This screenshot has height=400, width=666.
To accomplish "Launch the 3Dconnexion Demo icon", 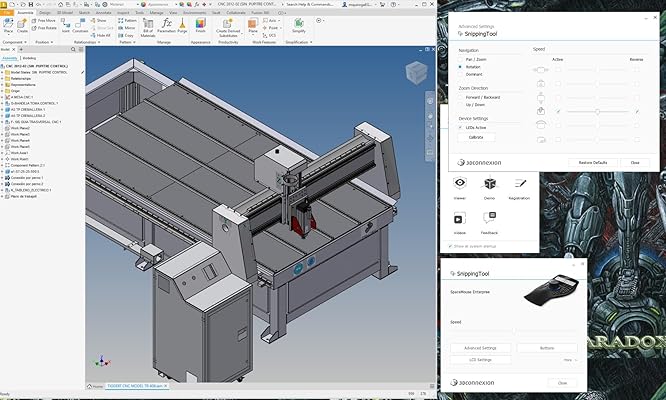I will [490, 184].
